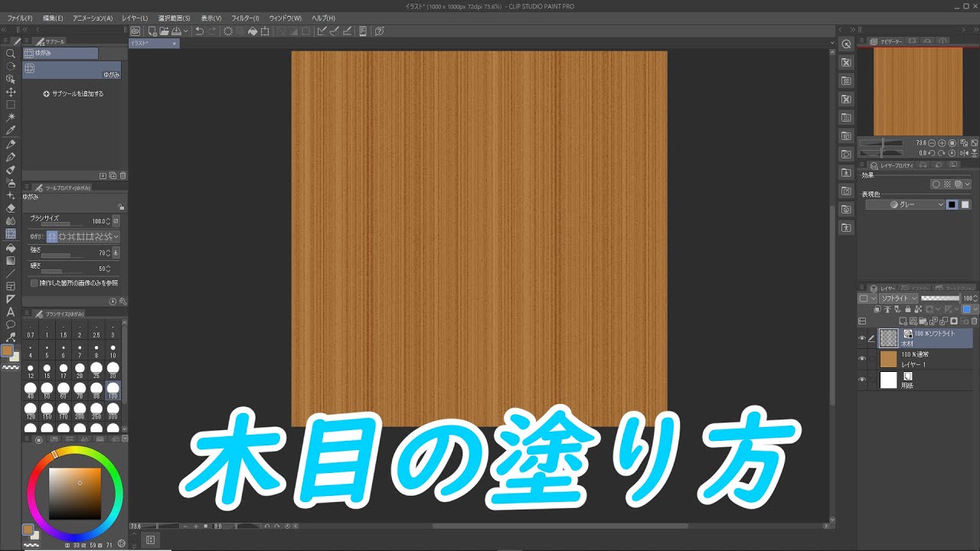Hide the 木材 layer visibility eye
This screenshot has height=551, width=980.
tap(861, 337)
